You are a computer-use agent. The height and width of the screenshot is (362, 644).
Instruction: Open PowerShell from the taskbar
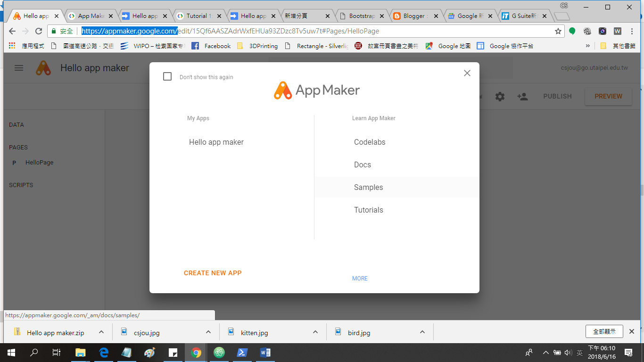click(x=242, y=352)
